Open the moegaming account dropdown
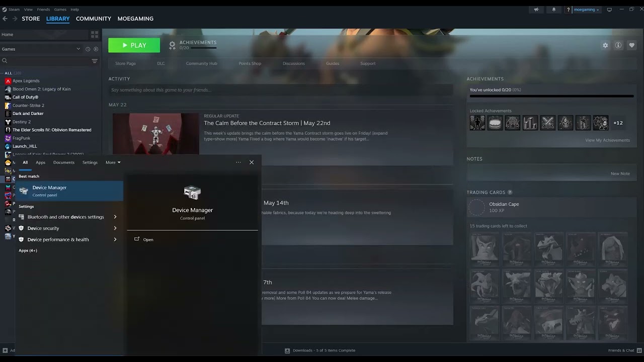 point(586,10)
